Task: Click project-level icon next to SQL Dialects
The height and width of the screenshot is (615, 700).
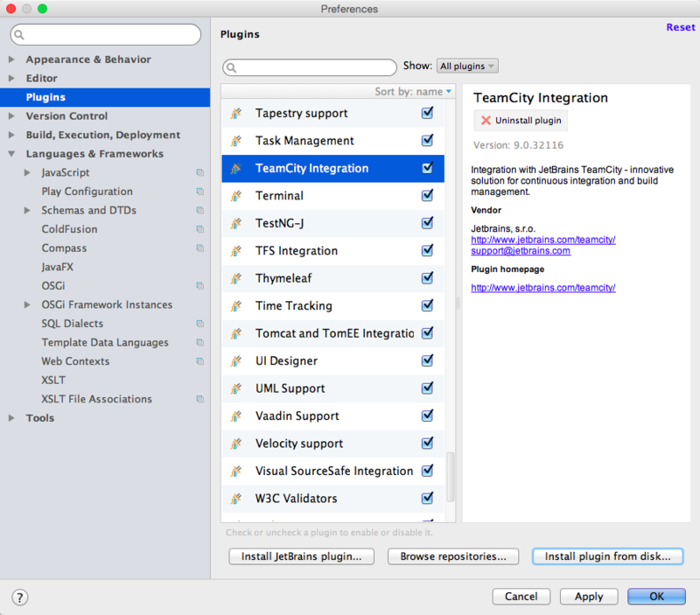Action: (200, 324)
